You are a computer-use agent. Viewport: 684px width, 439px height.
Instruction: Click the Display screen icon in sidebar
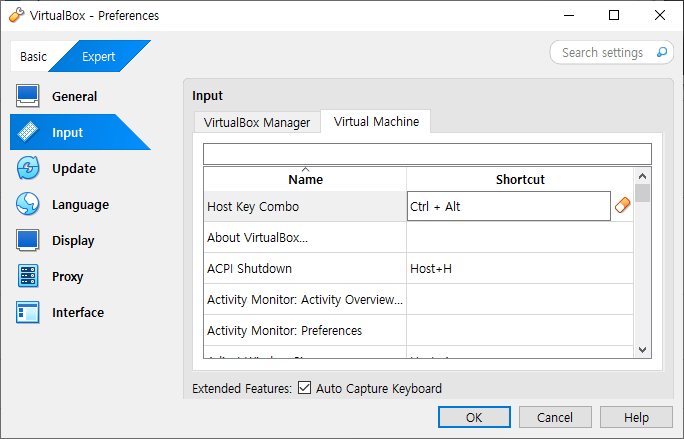tap(27, 240)
